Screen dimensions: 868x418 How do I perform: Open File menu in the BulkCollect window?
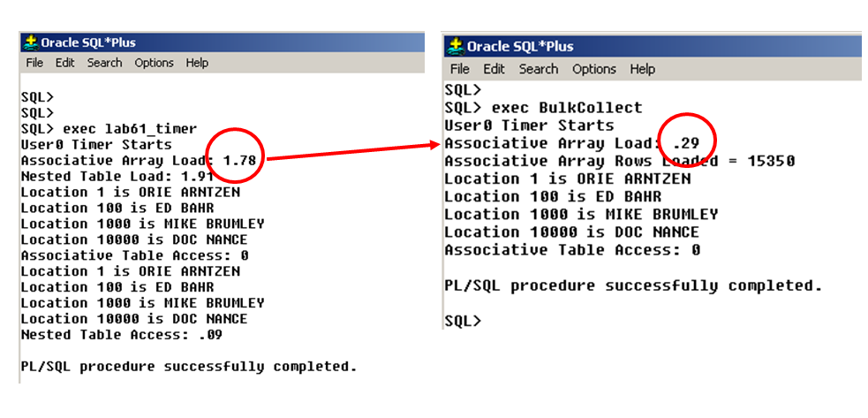(x=459, y=69)
